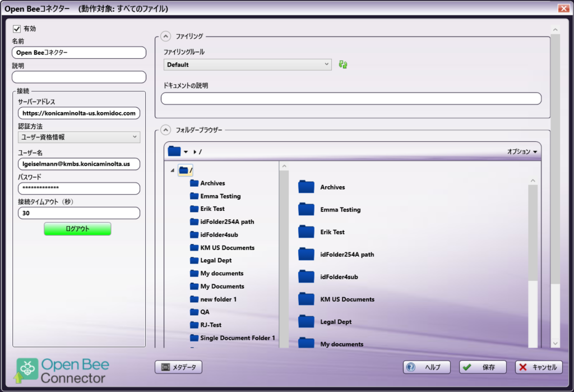Collapse the フォルダーブラウザー section
Viewport: 574px width, 392px height.
tap(165, 130)
